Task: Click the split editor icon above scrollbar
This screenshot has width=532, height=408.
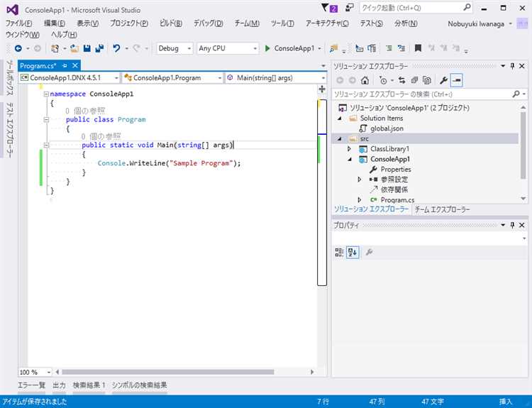Action: tap(322, 89)
